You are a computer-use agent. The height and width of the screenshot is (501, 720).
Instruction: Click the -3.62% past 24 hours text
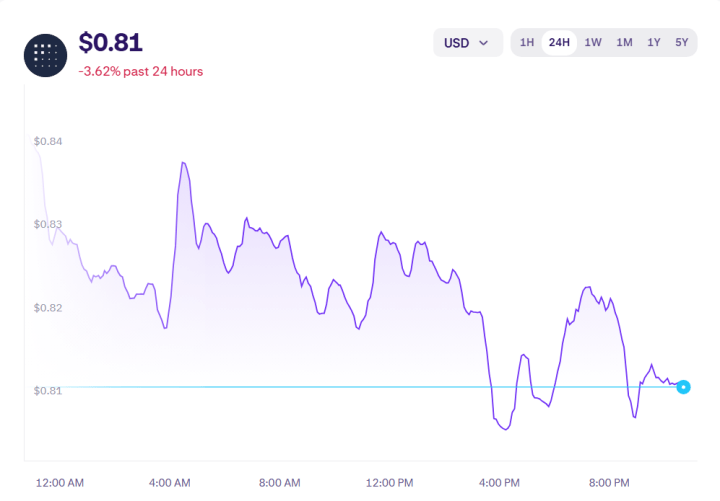click(x=140, y=72)
